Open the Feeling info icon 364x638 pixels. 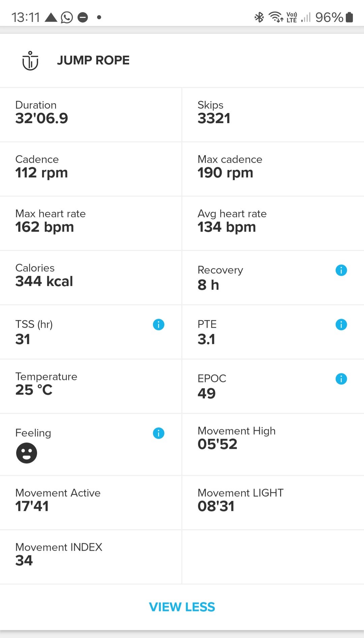pyautogui.click(x=158, y=433)
